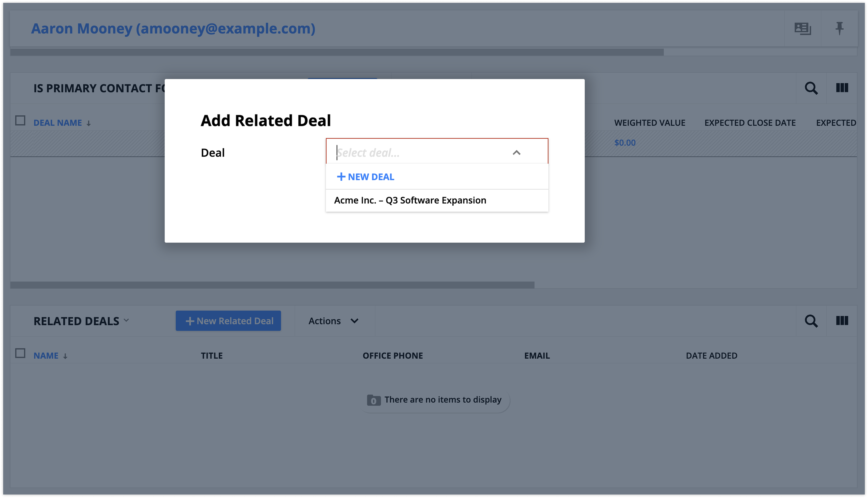This screenshot has width=868, height=498.
Task: Click the Date Added column header
Action: pyautogui.click(x=711, y=356)
